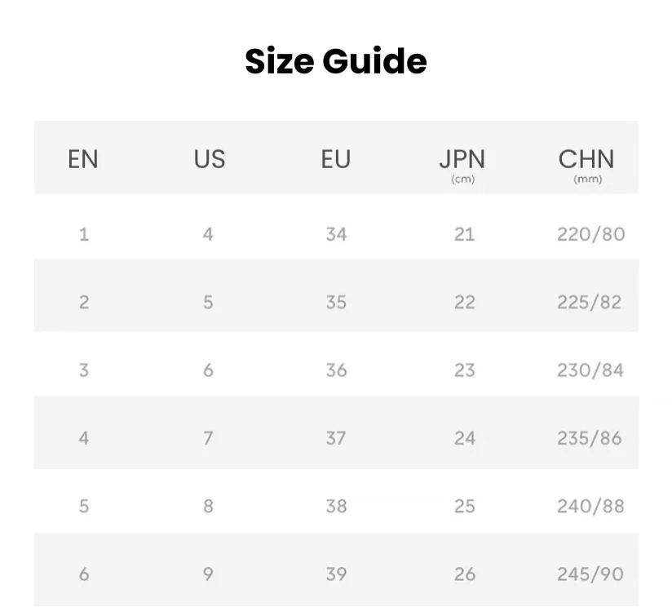The height and width of the screenshot is (616, 672).
Task: Click the CHN 245/90 value
Action: coord(590,574)
